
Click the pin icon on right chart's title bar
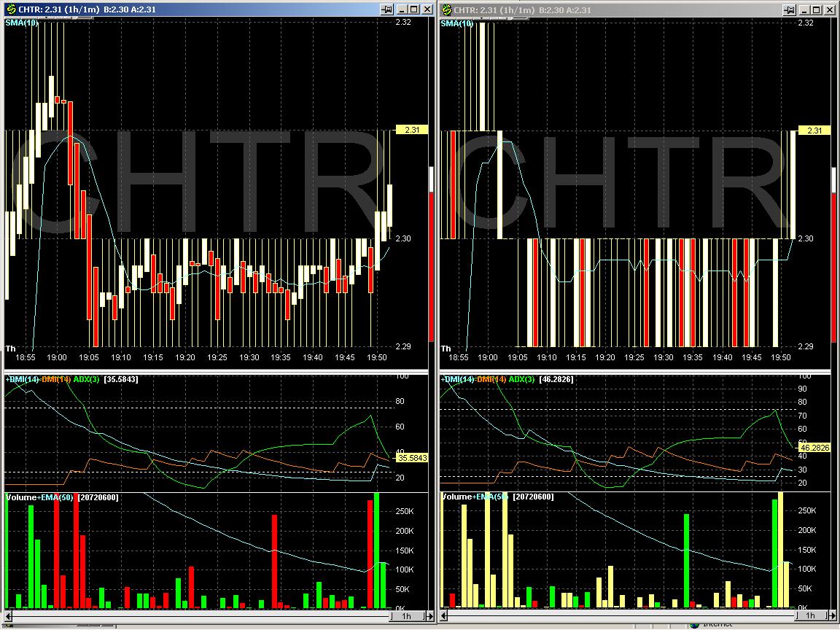[789, 9]
